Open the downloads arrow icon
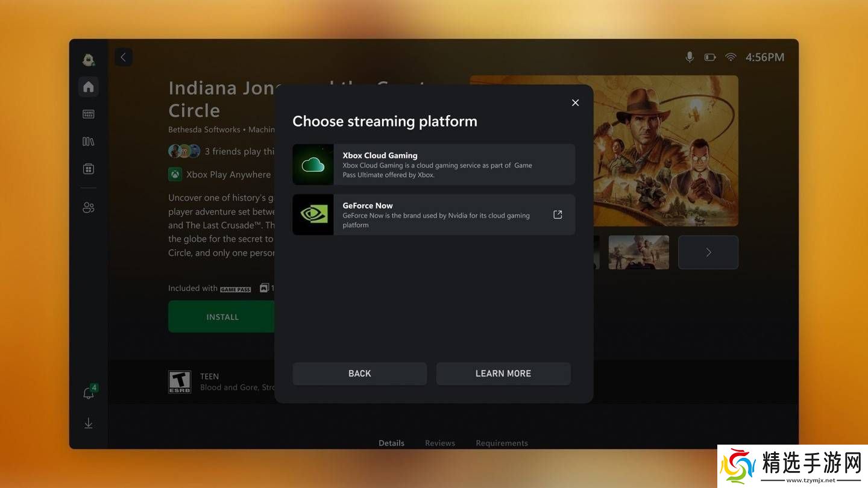868x488 pixels. coord(89,424)
